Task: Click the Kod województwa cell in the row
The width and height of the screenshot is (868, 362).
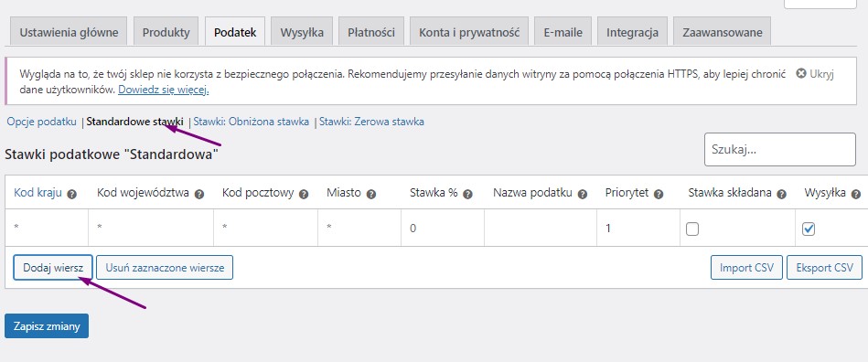Action: coord(151,228)
